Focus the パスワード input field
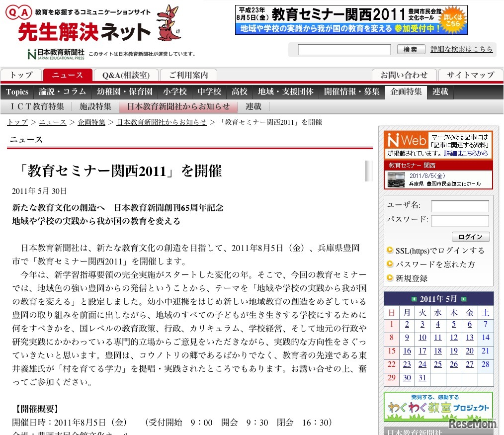Image resolution: width=504 pixels, height=435 pixels. (x=460, y=221)
